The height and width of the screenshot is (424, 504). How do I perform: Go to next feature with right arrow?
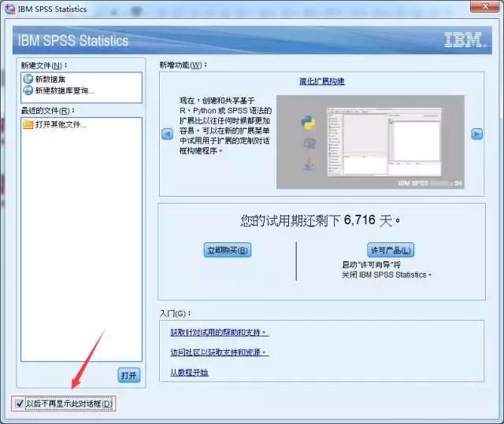(x=476, y=134)
